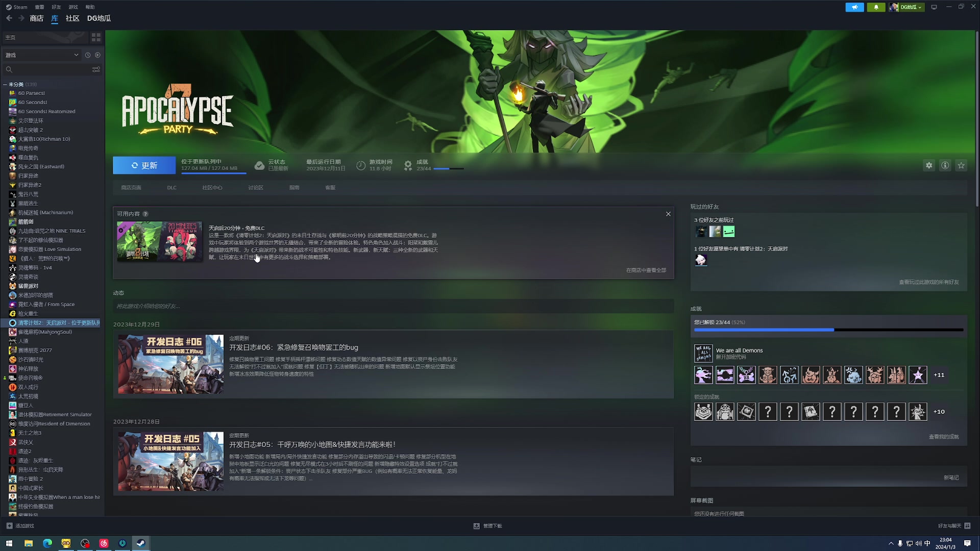
Task: Toggle ready-to-play games filter
Action: coord(97,55)
